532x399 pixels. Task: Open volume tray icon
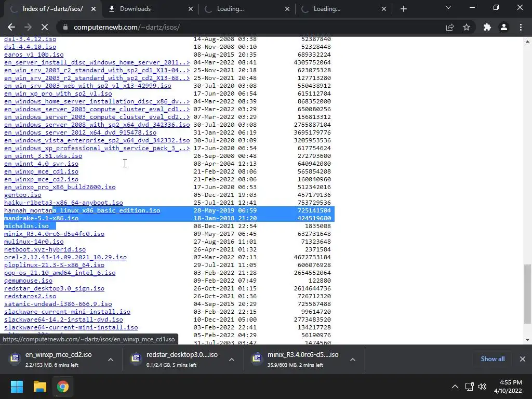click(482, 387)
